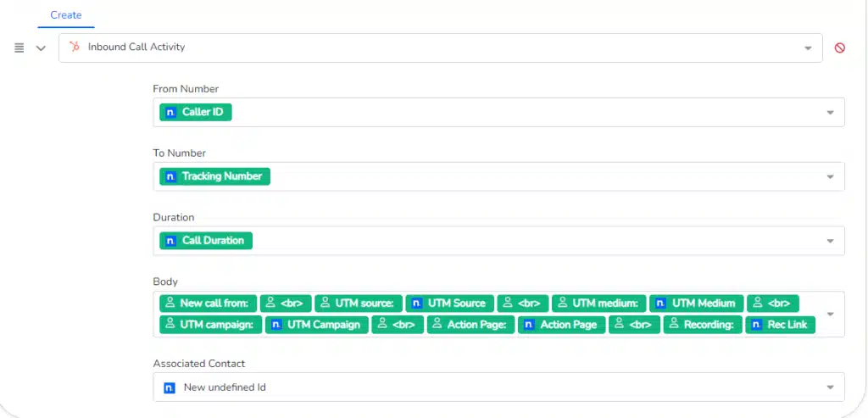Screen dimensions: 868x418
Task: Click the person icon on 'UTM source:' tag
Action: pos(325,303)
